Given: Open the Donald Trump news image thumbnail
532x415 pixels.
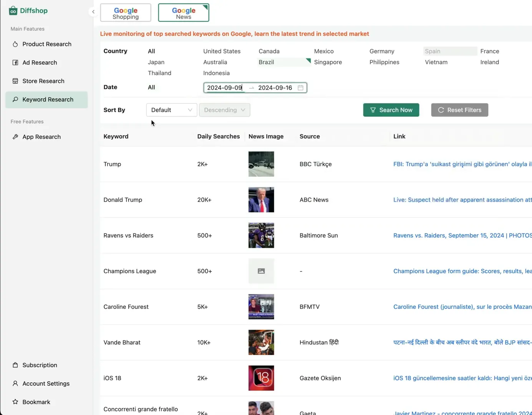Looking at the screenshot, I should [261, 200].
